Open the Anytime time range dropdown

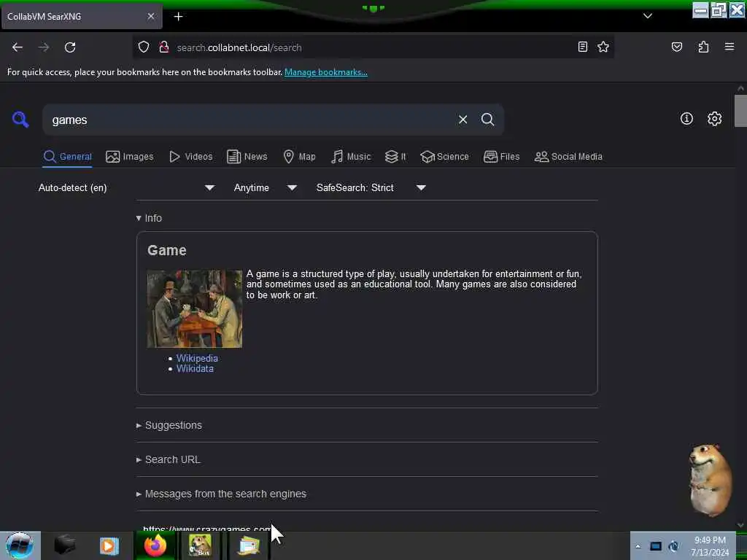[x=265, y=187]
